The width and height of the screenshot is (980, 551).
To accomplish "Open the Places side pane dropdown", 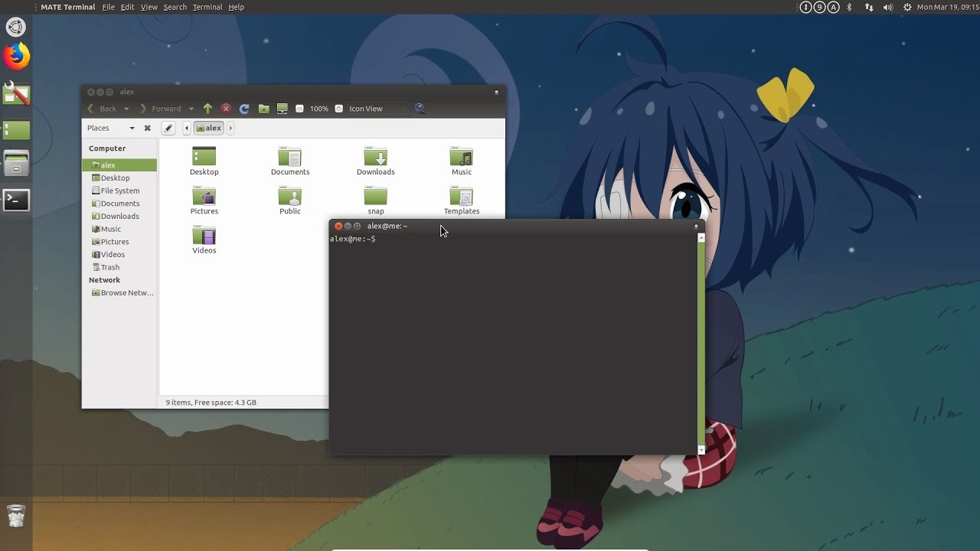I will [132, 128].
